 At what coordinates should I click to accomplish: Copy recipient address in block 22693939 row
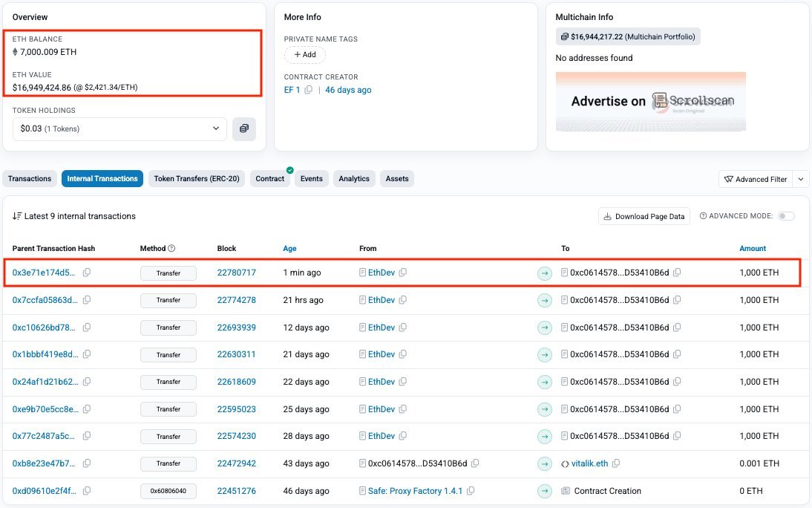pos(677,327)
